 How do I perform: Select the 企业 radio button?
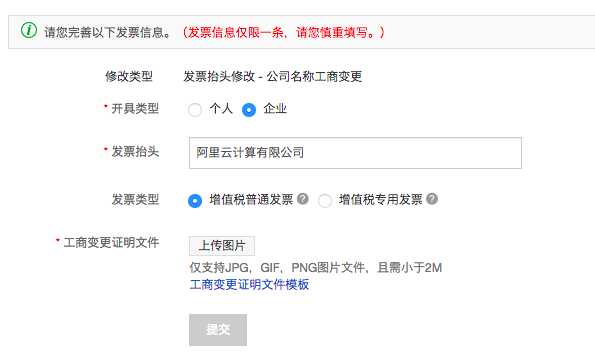pyautogui.click(x=249, y=110)
